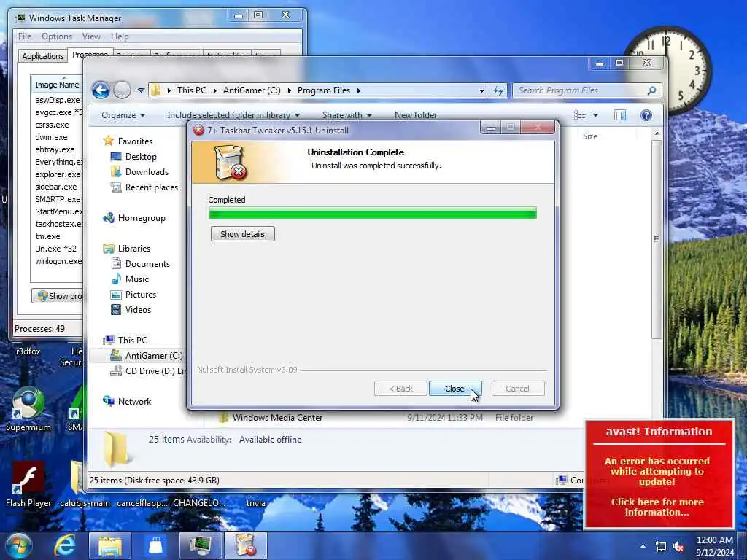
Task: Click the File Explorer taskbar icon
Action: [x=110, y=545]
